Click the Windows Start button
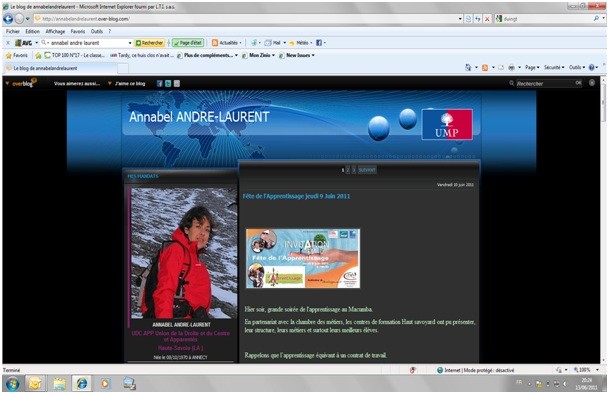The width and height of the screenshot is (609, 394). (12, 384)
